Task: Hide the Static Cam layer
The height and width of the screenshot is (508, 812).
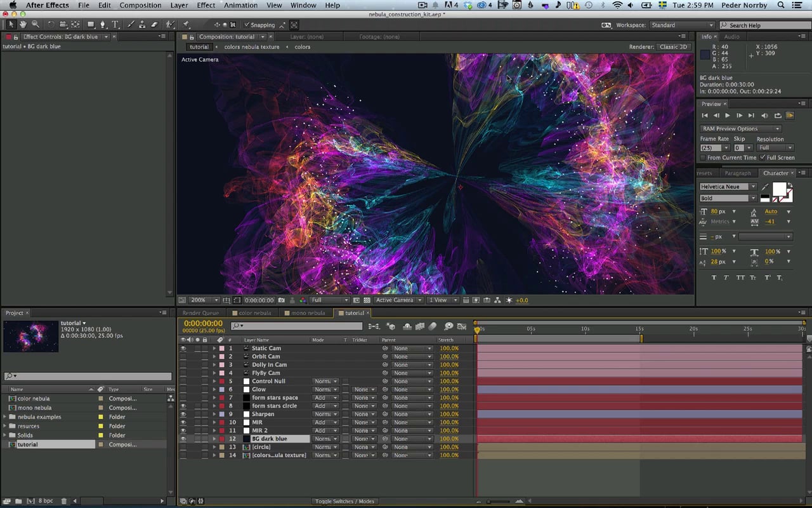Action: (183, 349)
